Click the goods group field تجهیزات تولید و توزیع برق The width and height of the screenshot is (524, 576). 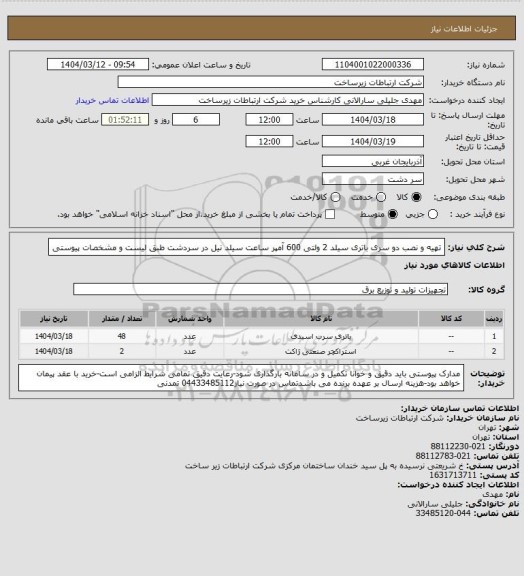point(260,289)
